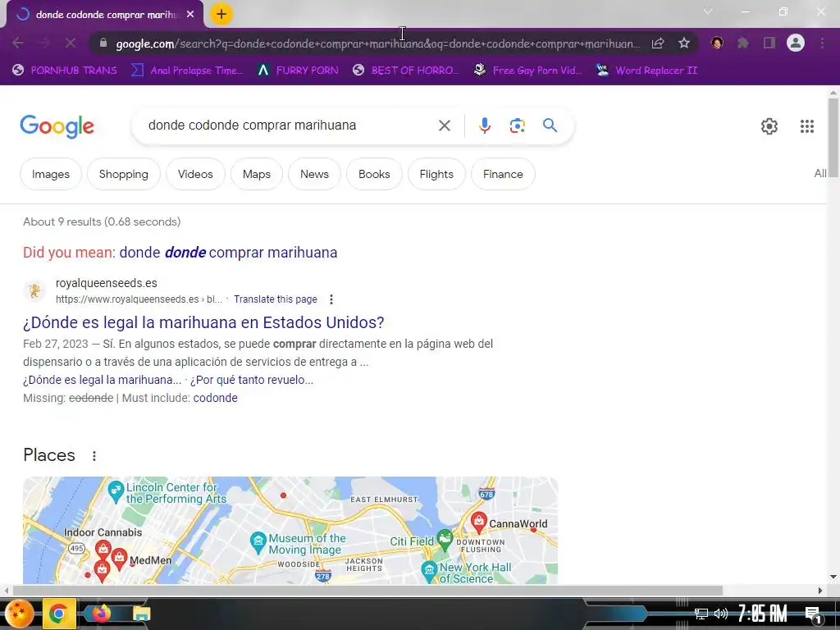Click Lincoln Center map marker
Screen dimensions: 840x630
[115, 491]
